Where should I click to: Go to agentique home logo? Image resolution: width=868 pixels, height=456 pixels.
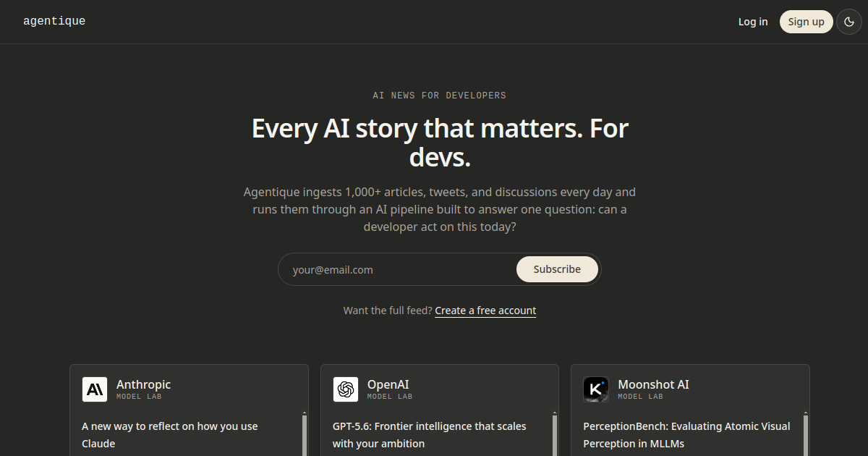pyautogui.click(x=54, y=22)
